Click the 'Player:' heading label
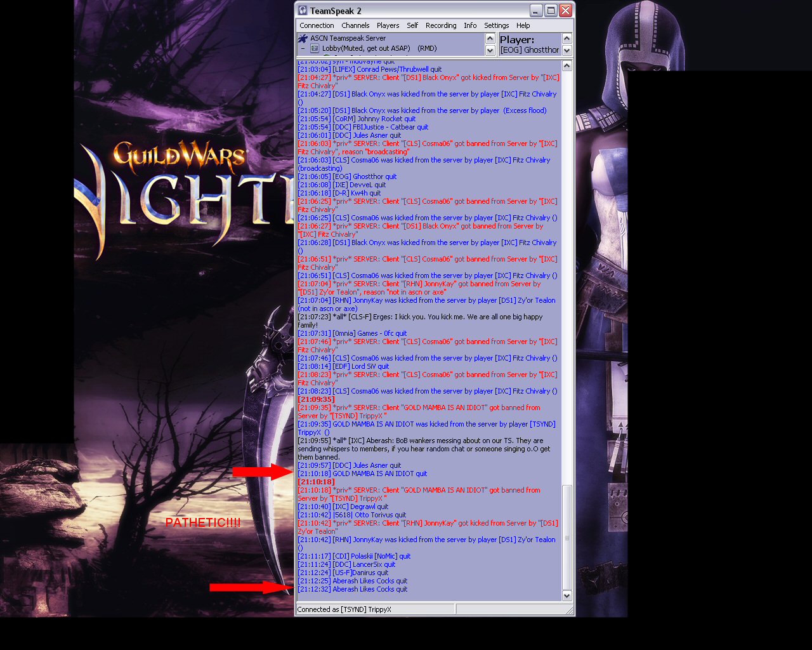812x650 pixels. tap(517, 39)
